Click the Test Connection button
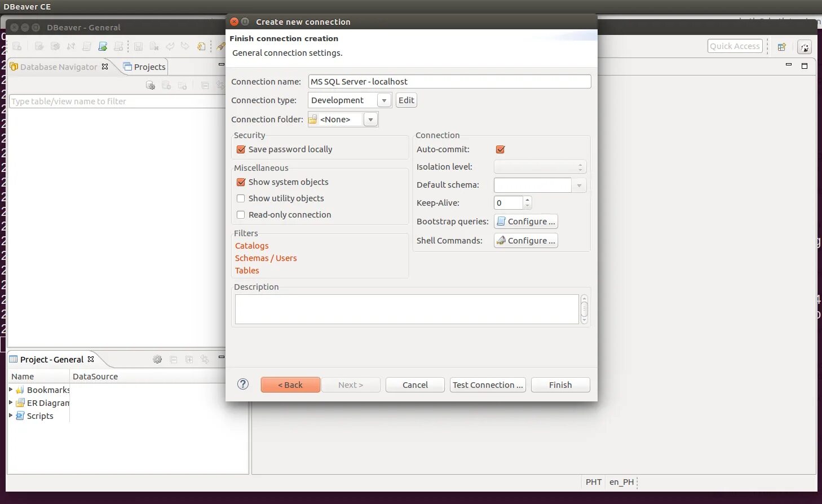822x504 pixels. pyautogui.click(x=488, y=385)
